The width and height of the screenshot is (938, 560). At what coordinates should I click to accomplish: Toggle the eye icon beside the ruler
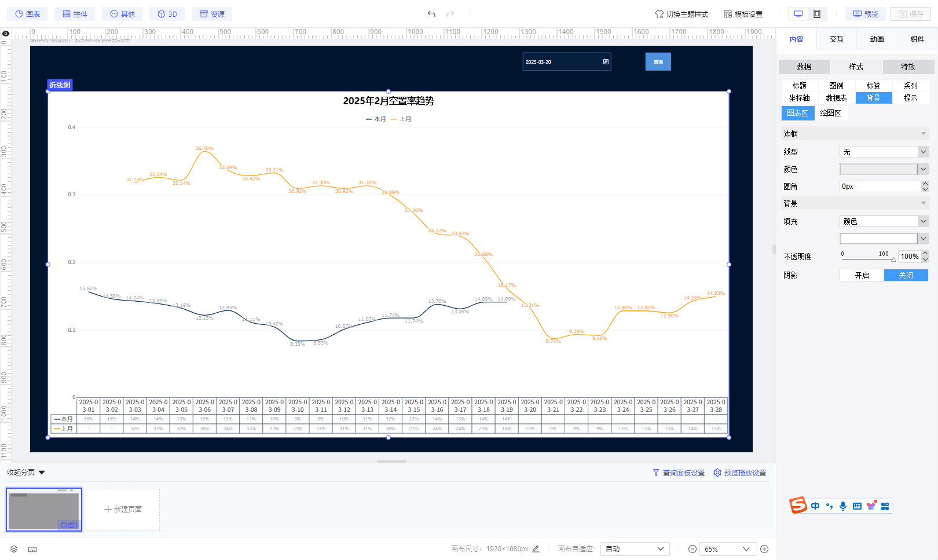[x=6, y=34]
